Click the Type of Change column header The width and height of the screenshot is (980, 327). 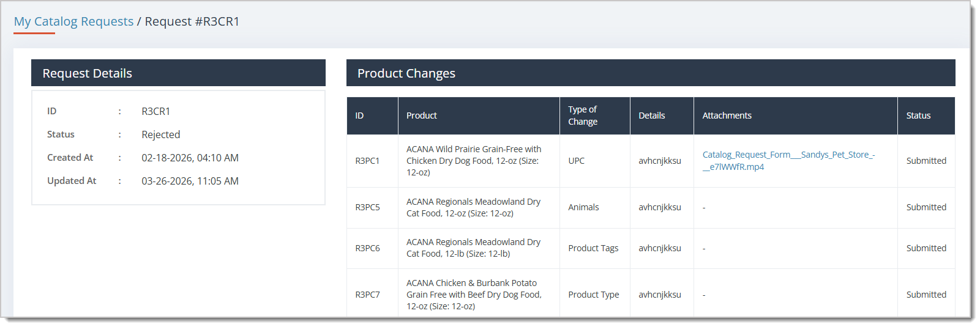[x=594, y=116]
